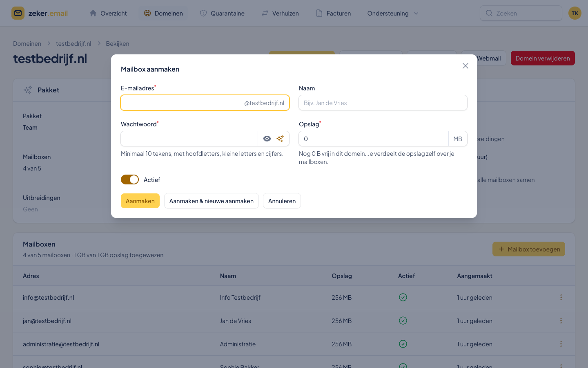
Task: Click the Naam column header
Action: tap(228, 276)
